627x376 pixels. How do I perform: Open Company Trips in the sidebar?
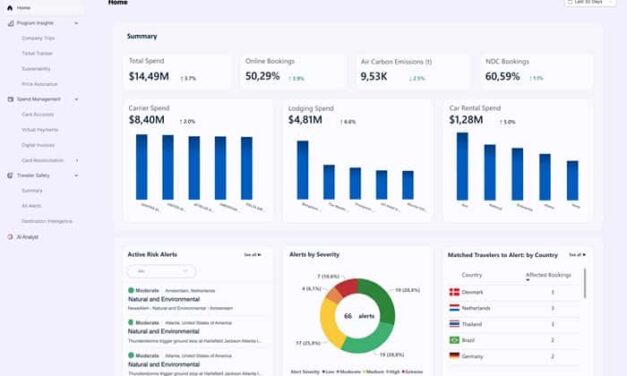tap(38, 38)
